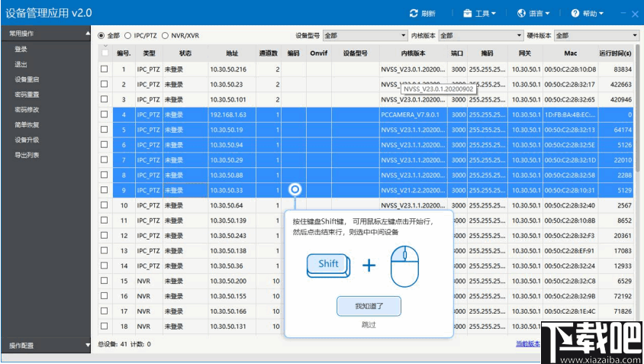Screen dimensions: 644x364
Task: Click run time cell 422663
Action: pos(615,84)
